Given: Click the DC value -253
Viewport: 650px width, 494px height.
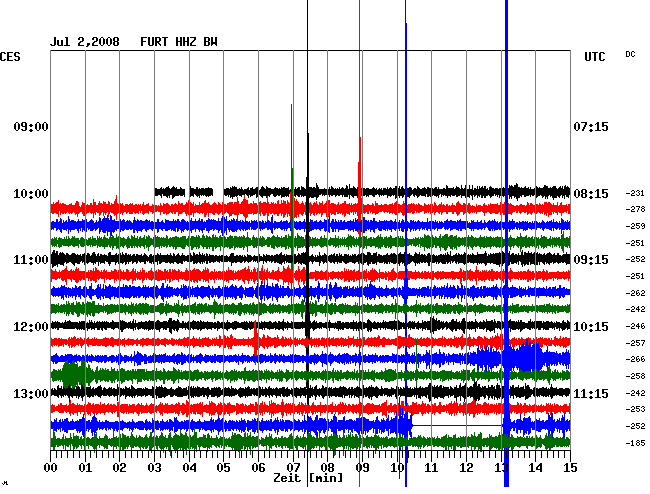Looking at the screenshot, I should (x=635, y=409).
